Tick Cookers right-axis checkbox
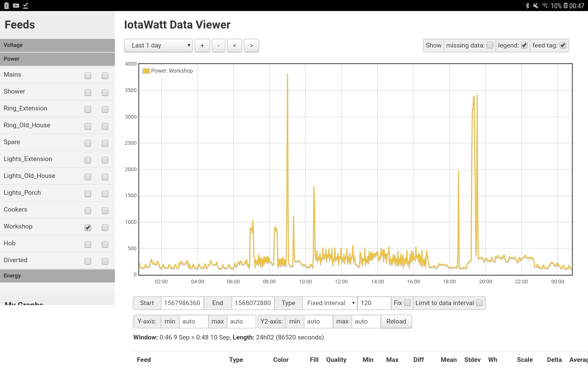Image resolution: width=588 pixels, height=368 pixels. tap(105, 211)
